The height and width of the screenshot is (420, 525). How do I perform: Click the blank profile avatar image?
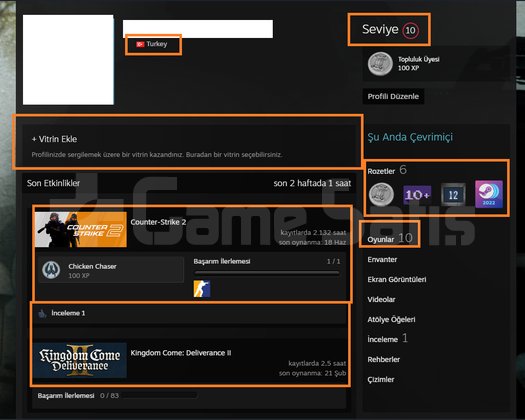[x=68, y=60]
